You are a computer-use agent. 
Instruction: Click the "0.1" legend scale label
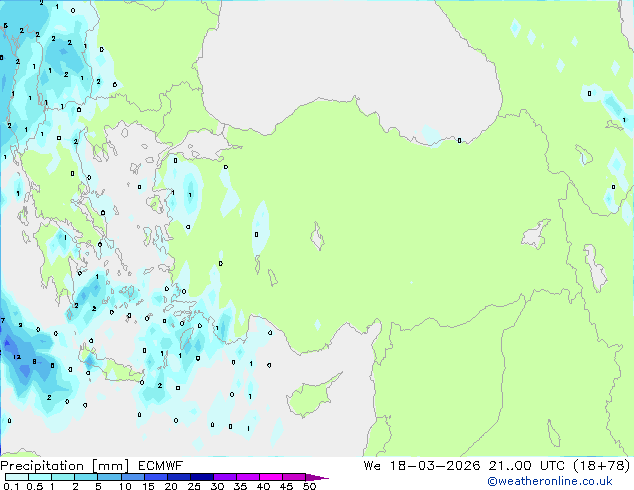(11, 486)
